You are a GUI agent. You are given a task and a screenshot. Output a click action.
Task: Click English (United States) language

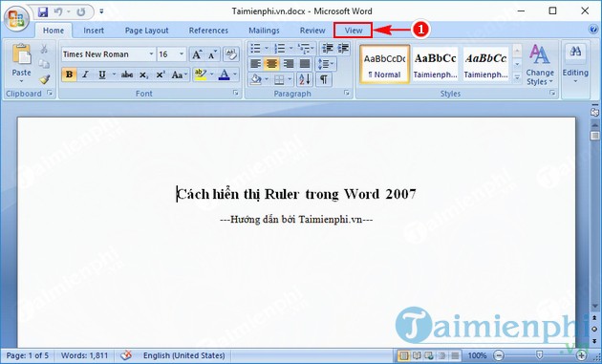(183, 355)
